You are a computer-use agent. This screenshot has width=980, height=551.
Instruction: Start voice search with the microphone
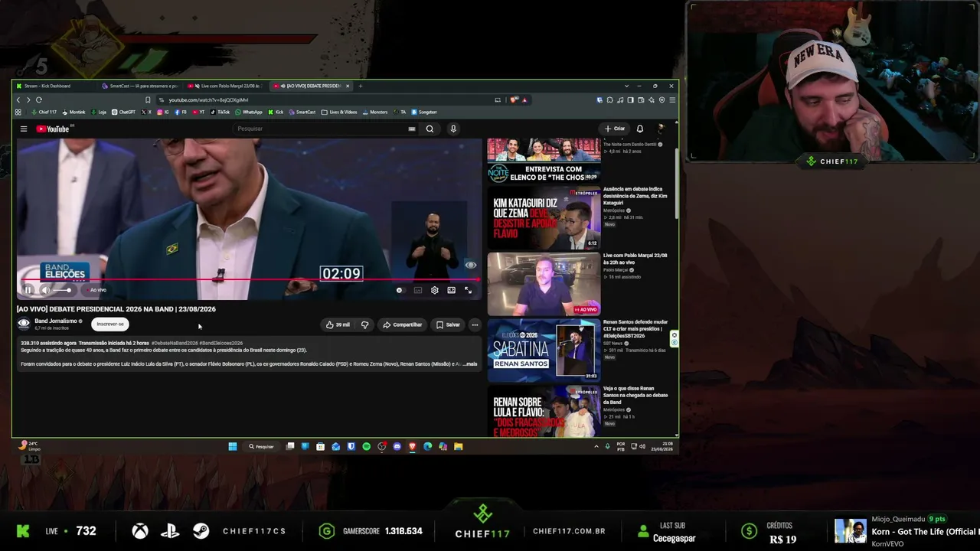click(x=453, y=129)
